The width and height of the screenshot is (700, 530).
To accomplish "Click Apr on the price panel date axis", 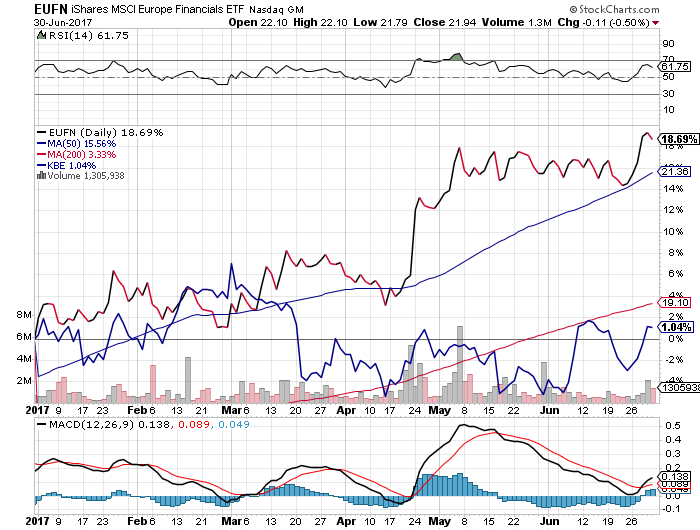I will point(346,410).
